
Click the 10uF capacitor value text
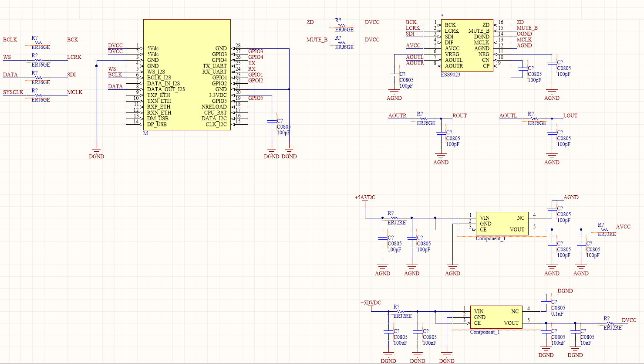[586, 343]
